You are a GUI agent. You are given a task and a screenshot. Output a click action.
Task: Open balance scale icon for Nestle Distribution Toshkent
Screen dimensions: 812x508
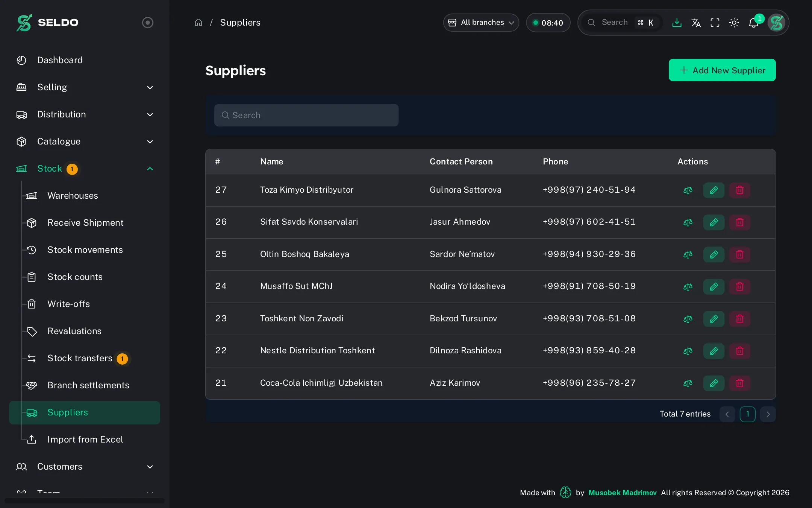[x=688, y=351]
